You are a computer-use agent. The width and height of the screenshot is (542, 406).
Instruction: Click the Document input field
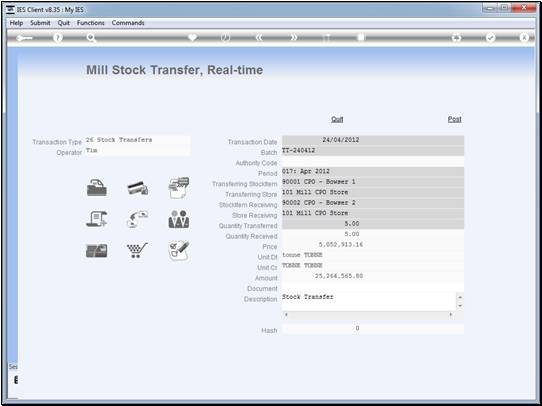click(x=373, y=287)
